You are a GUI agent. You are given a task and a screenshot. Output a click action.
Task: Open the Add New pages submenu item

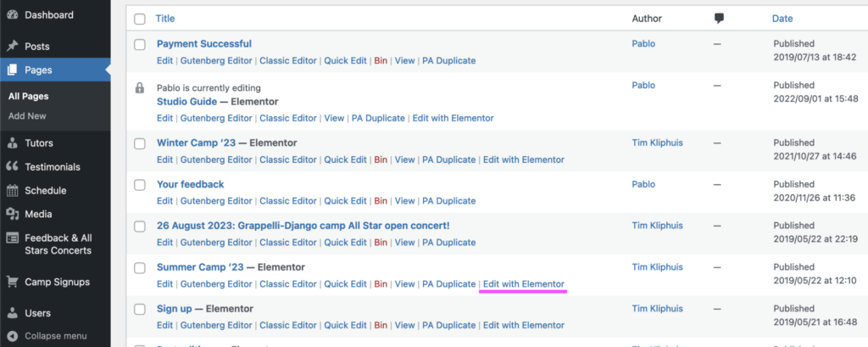click(27, 116)
